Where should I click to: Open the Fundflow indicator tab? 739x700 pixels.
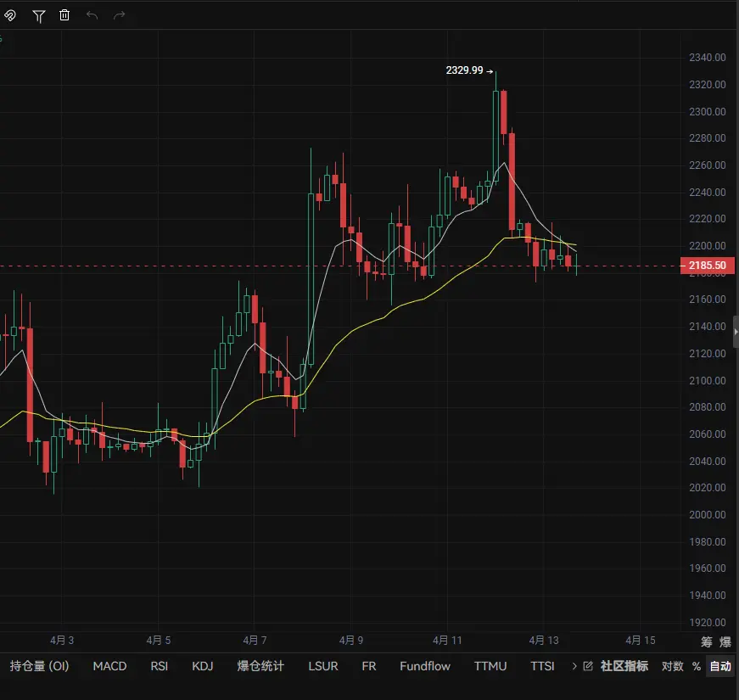pyautogui.click(x=424, y=665)
